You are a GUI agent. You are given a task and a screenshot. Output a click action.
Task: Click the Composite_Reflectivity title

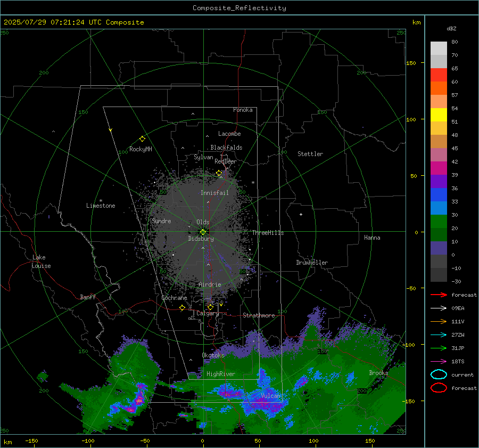click(x=240, y=8)
